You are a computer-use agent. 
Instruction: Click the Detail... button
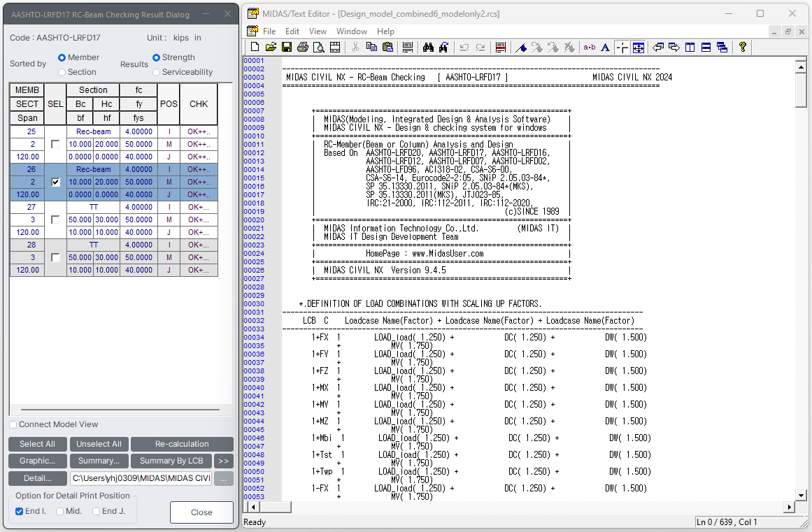pos(37,478)
